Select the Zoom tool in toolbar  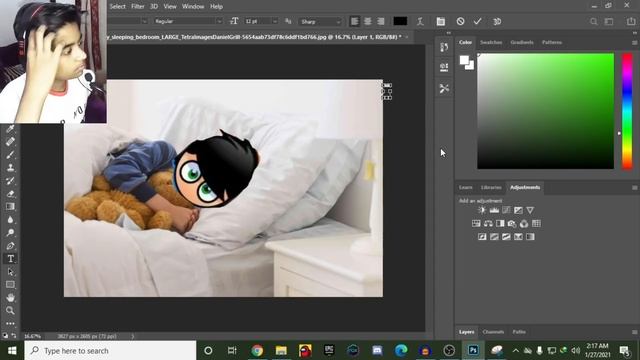tap(10, 311)
